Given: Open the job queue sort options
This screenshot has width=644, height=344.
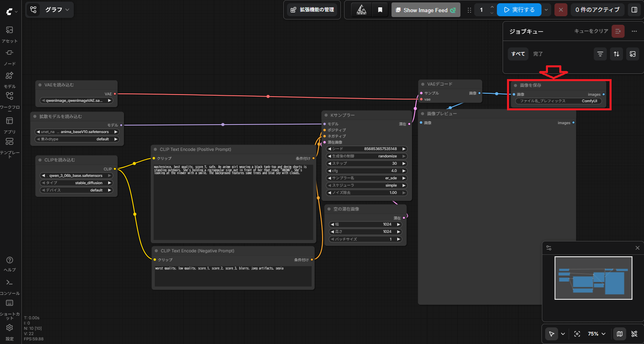Looking at the screenshot, I should coord(616,54).
